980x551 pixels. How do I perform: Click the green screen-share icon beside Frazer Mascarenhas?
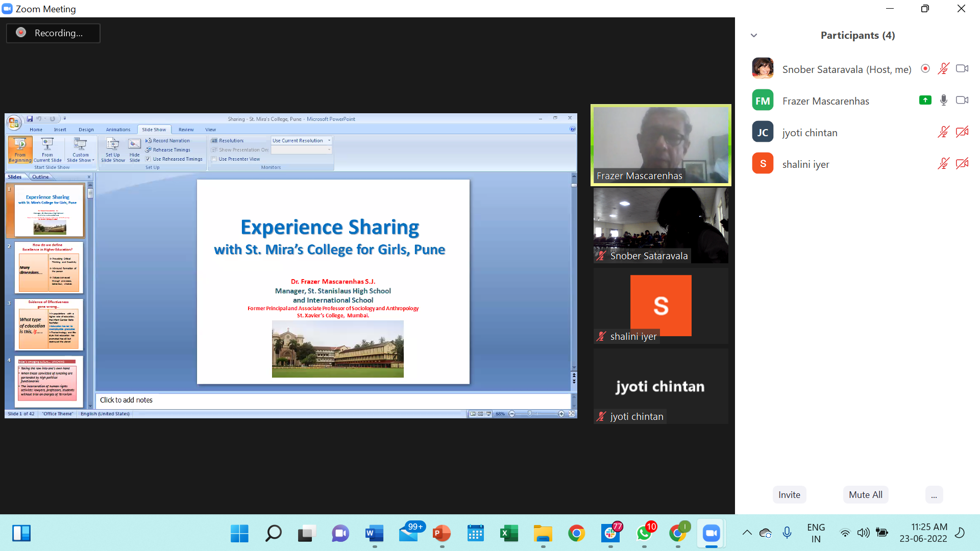pos(925,101)
